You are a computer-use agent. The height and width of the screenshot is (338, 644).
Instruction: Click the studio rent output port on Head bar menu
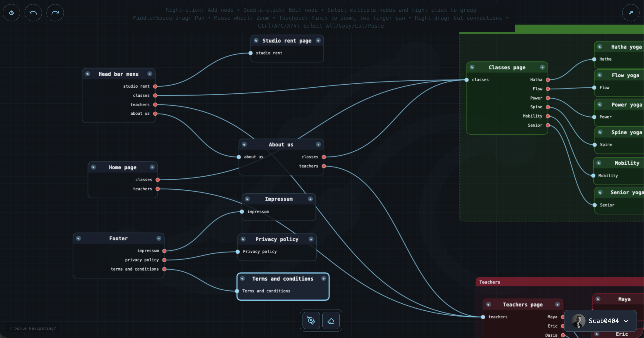pos(155,86)
